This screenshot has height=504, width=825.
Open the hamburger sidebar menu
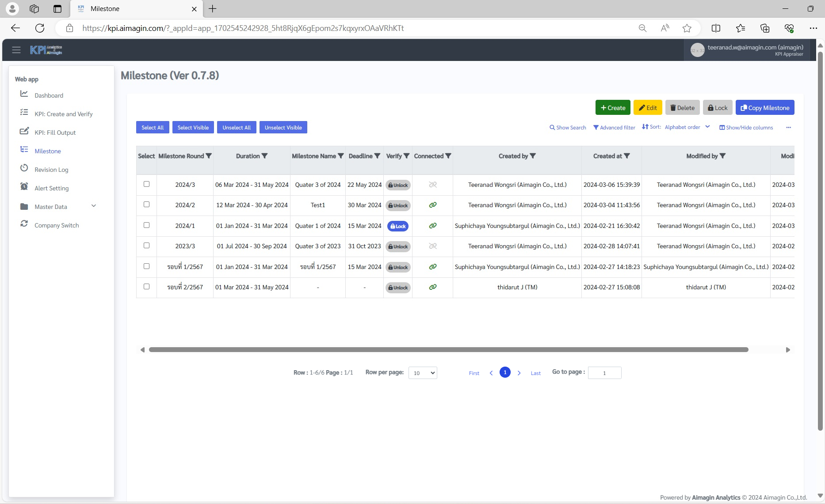(x=16, y=50)
